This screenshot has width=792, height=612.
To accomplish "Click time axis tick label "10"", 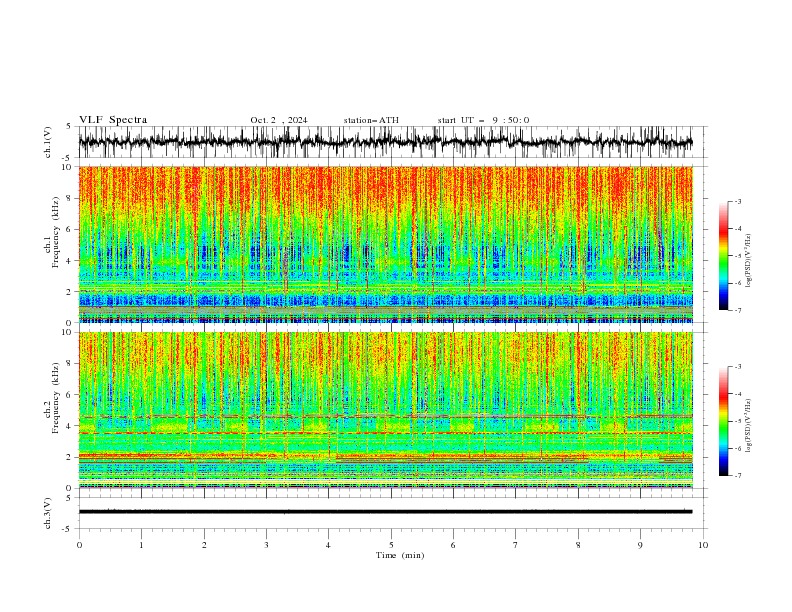I will point(703,545).
